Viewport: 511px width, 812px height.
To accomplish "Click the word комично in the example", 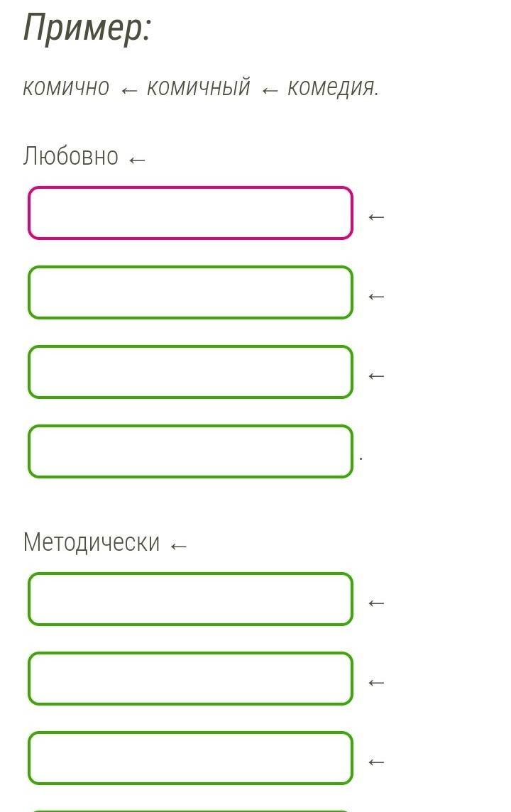I will point(66,87).
